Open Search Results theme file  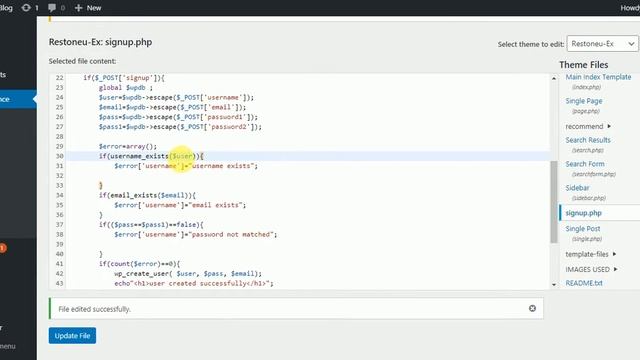(588, 140)
